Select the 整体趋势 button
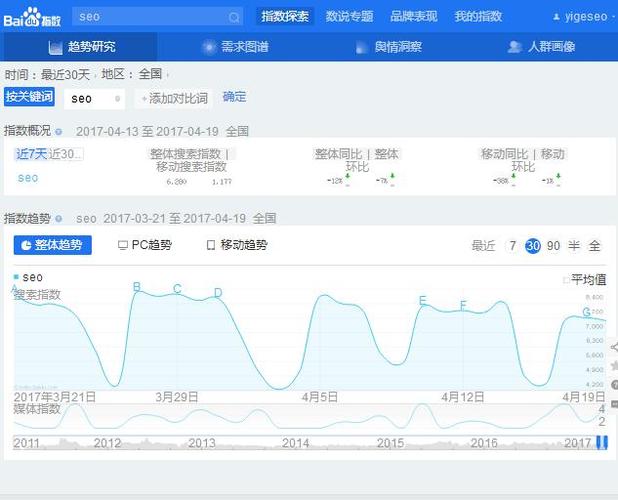The image size is (618, 500). (x=53, y=245)
